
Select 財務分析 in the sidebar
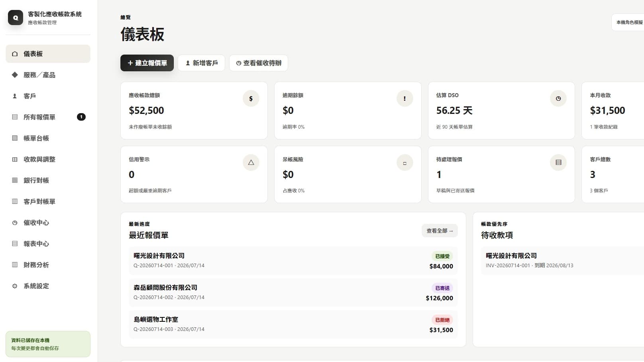[48, 265]
